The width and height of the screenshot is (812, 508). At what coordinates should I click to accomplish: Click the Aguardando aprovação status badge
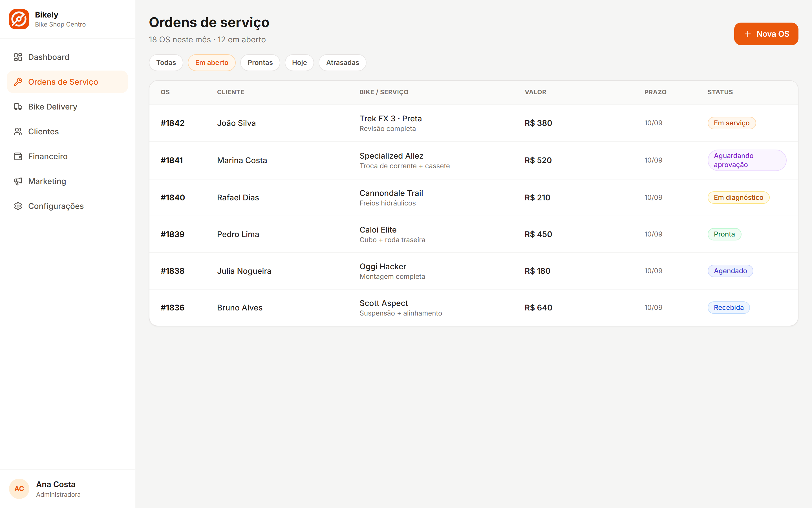pos(747,160)
